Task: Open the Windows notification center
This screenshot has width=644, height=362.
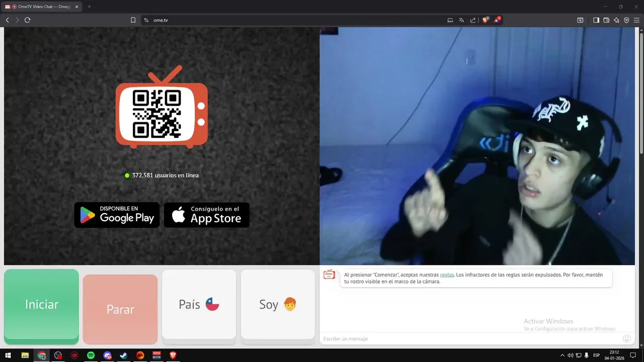Action: coord(633,355)
